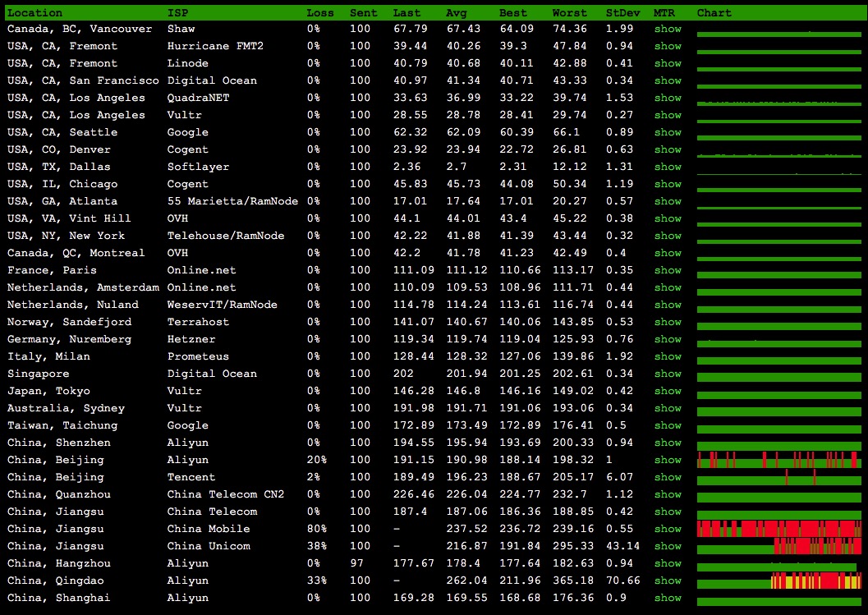
Task: Click show link for San Francisco row
Action: point(668,80)
